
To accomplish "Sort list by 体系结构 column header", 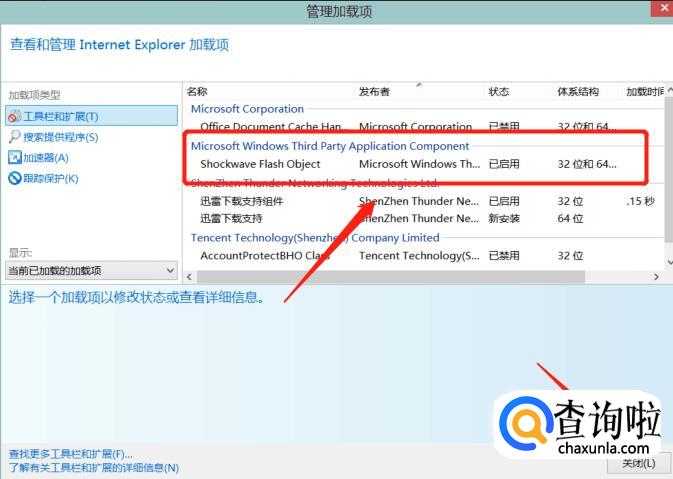I will point(578,91).
